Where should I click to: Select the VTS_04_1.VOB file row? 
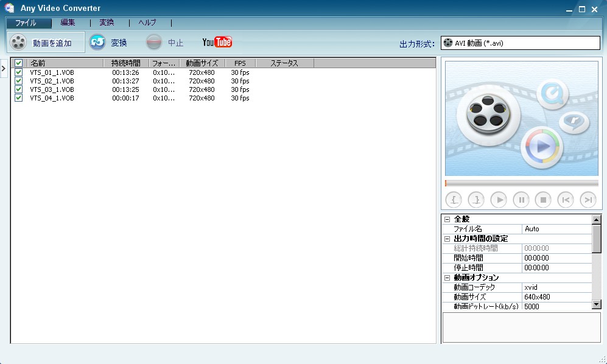pyautogui.click(x=223, y=98)
